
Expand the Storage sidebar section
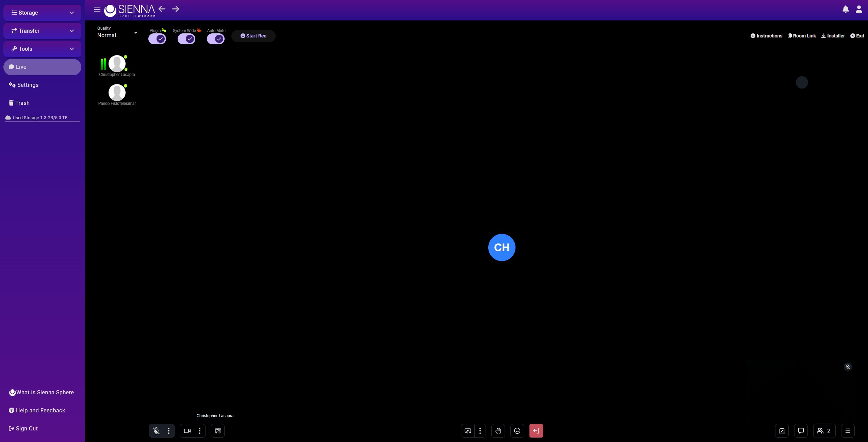click(x=42, y=13)
